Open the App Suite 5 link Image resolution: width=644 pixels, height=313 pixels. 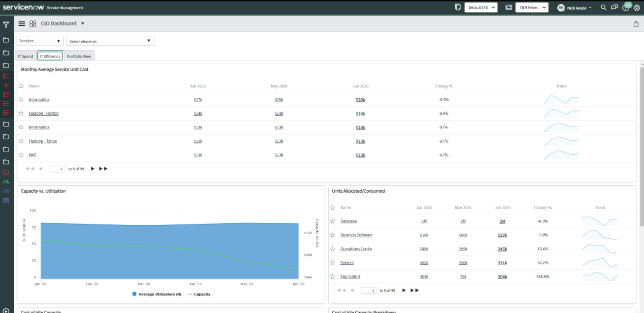pyautogui.click(x=350, y=276)
